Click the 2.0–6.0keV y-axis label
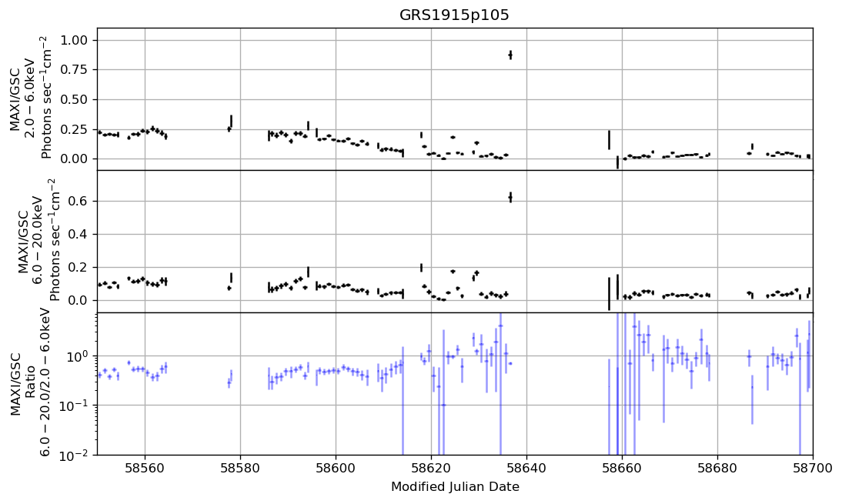The height and width of the screenshot is (504, 842). coord(30,98)
